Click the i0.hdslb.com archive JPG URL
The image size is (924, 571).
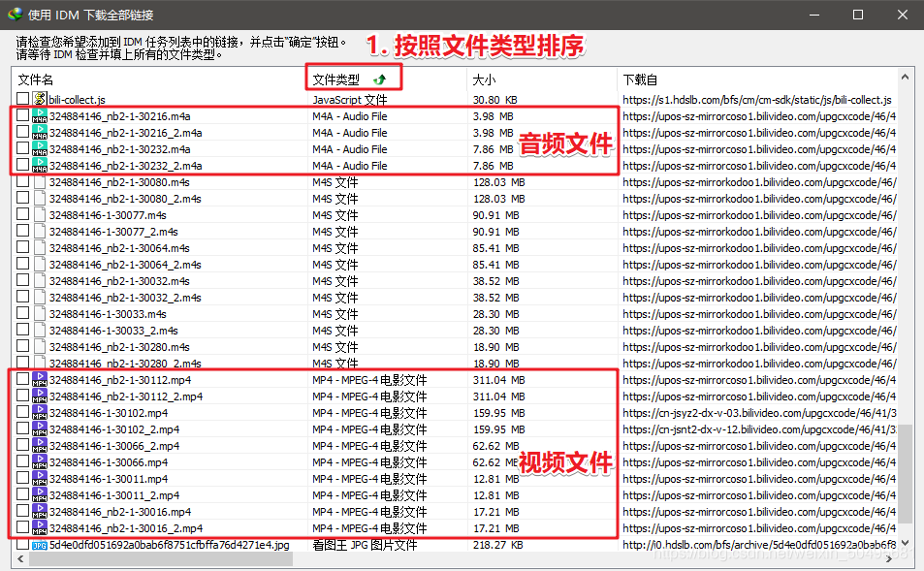pos(759,545)
